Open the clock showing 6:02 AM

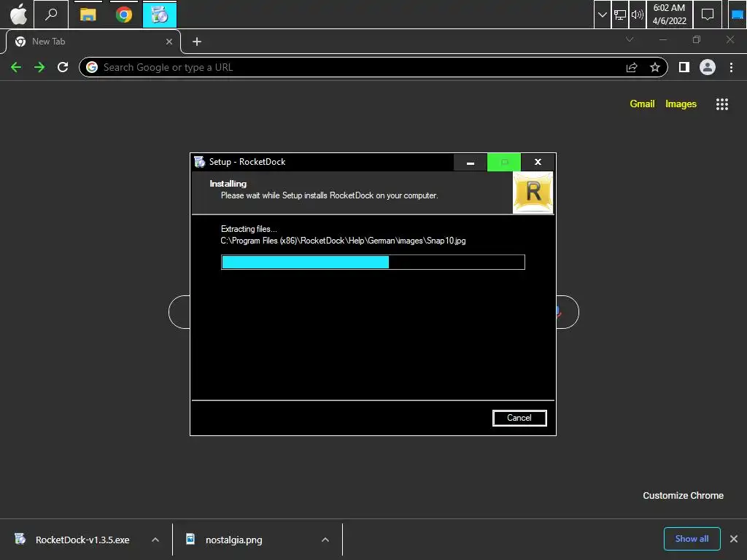click(670, 15)
